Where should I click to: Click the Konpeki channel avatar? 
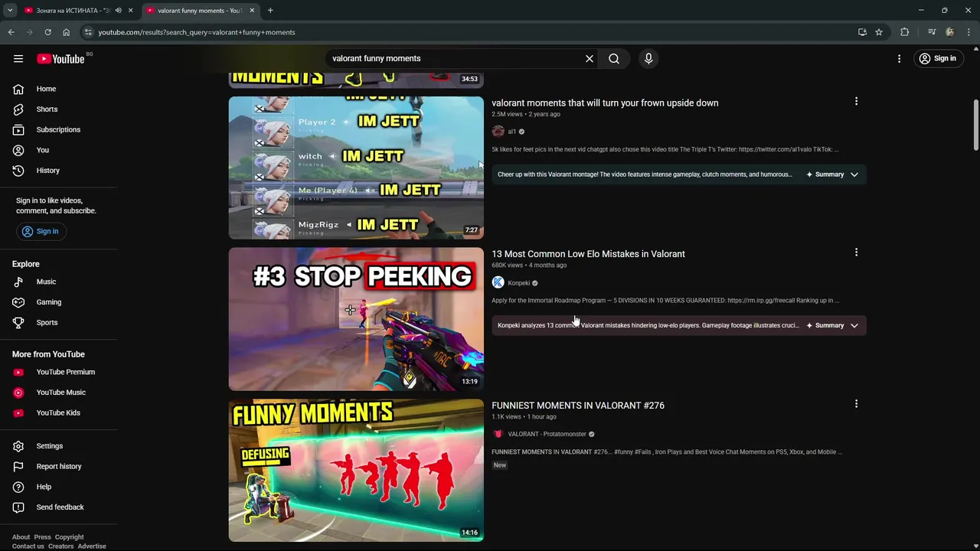[x=498, y=282]
